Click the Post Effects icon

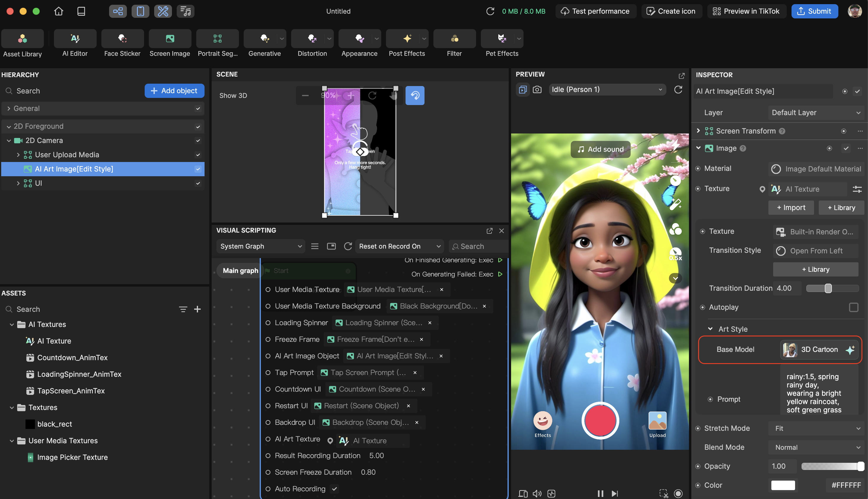tap(407, 38)
